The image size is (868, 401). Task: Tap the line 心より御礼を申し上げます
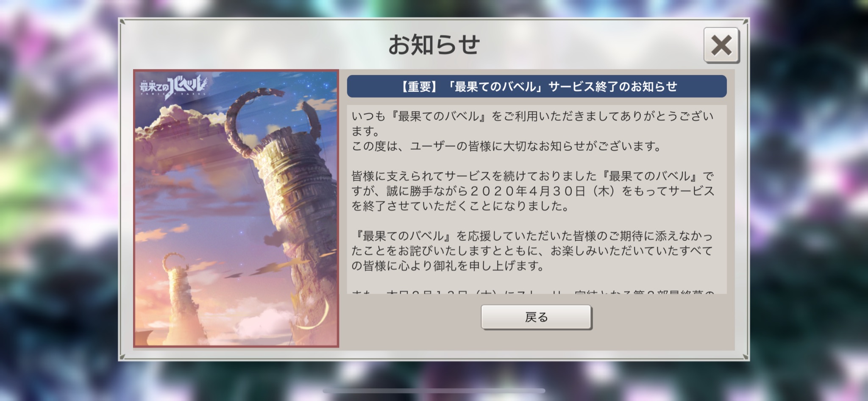point(448,266)
